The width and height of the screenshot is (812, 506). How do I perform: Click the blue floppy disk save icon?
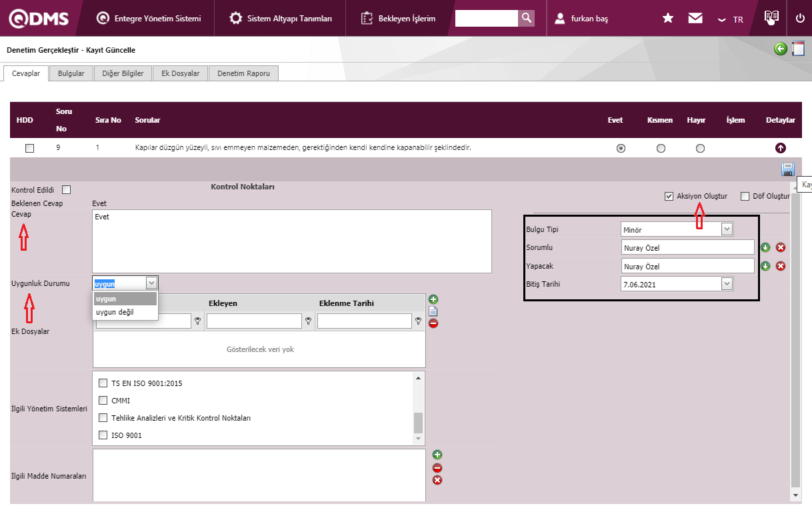pos(787,169)
